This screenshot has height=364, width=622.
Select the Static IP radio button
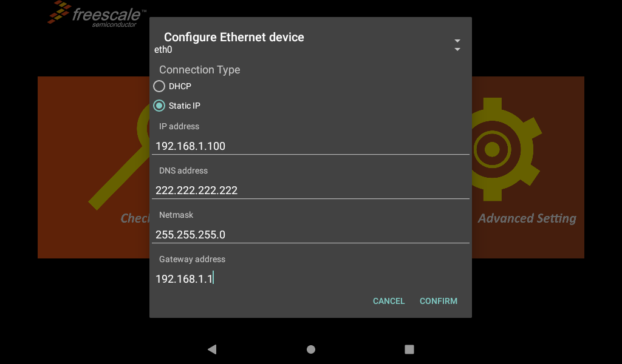coord(159,106)
